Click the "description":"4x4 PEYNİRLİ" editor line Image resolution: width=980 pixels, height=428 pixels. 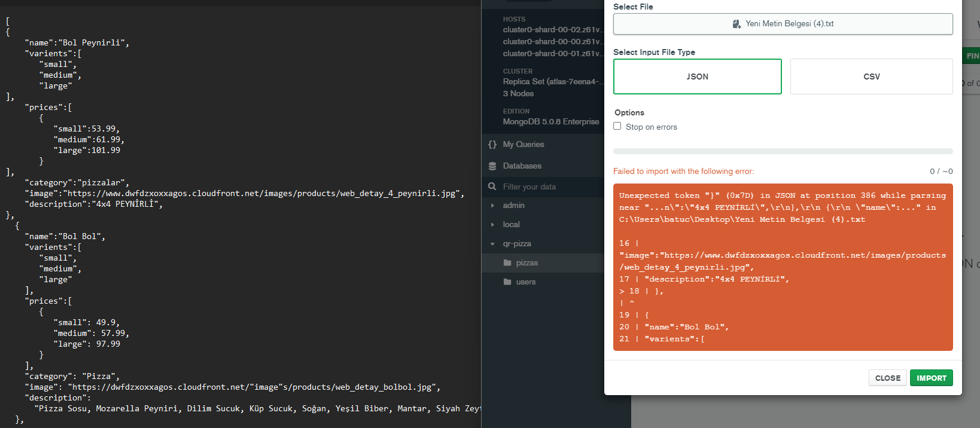[93, 204]
